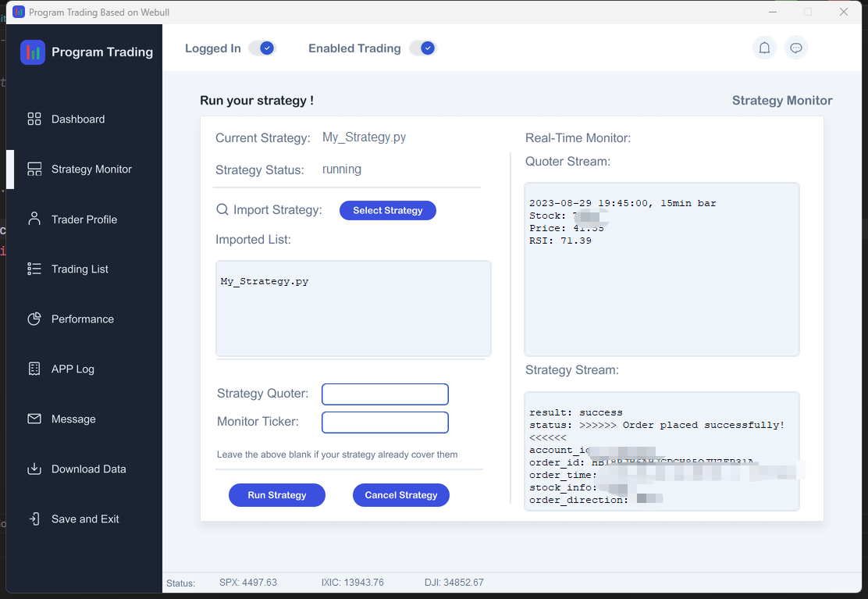Open the Performance page
Viewport: 868px width, 599px height.
[84, 319]
